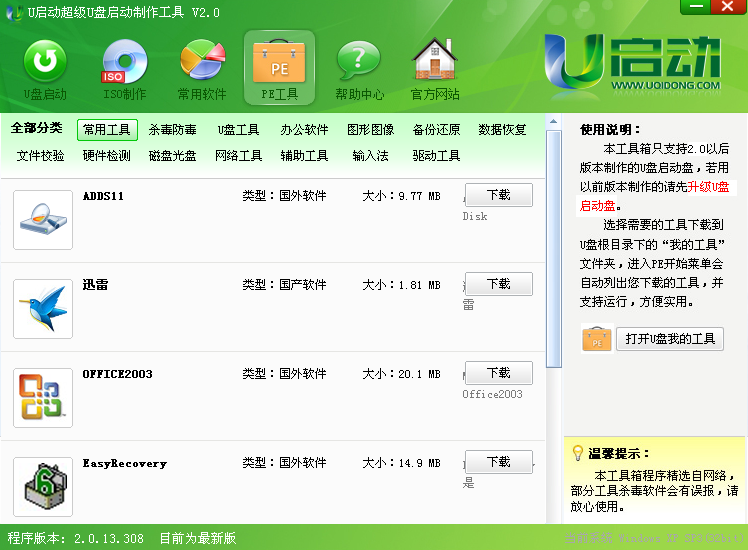This screenshot has height=550, width=748.
Task: Select the 备份还原 category
Action: click(436, 130)
